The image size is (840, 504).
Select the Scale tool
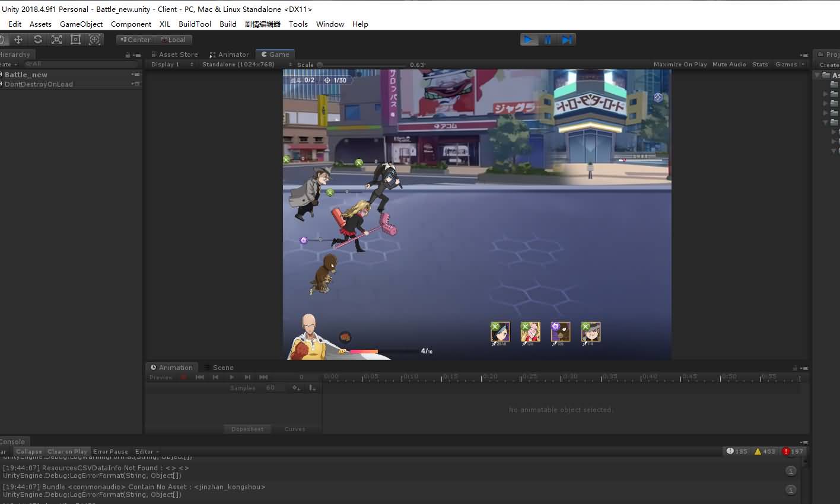(x=56, y=40)
